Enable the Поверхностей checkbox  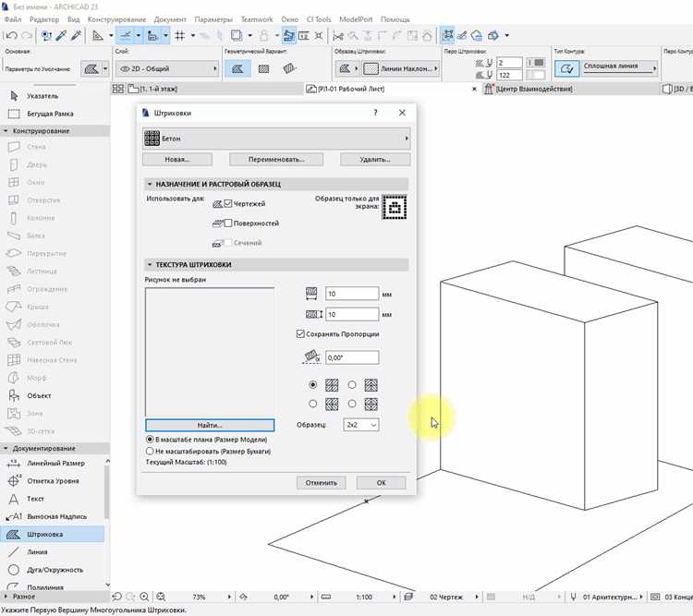[228, 223]
